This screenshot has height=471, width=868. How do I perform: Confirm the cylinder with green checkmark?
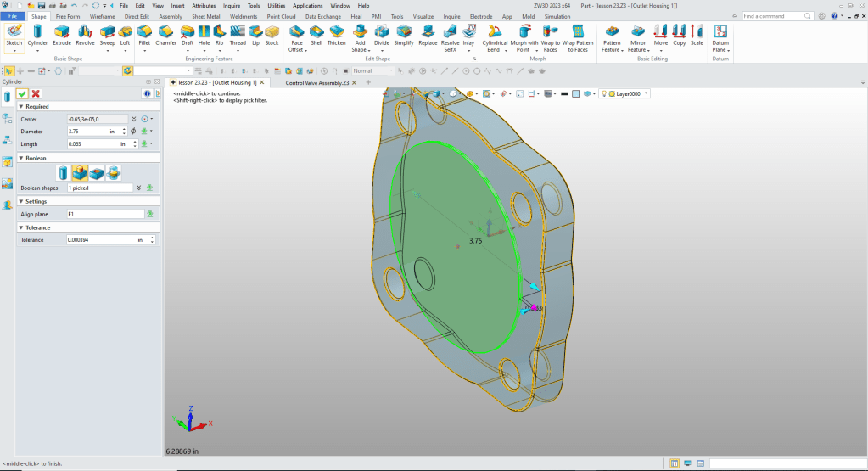pos(22,93)
